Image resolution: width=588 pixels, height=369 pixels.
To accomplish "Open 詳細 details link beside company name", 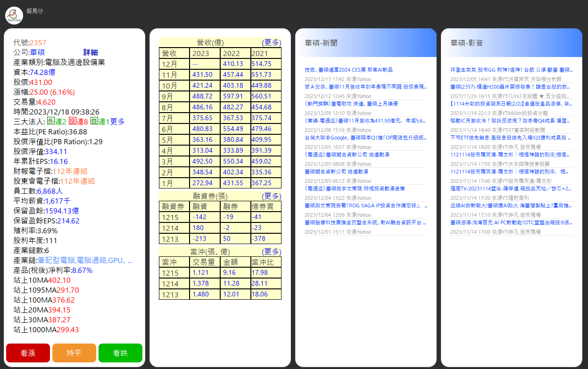I will click(91, 52).
